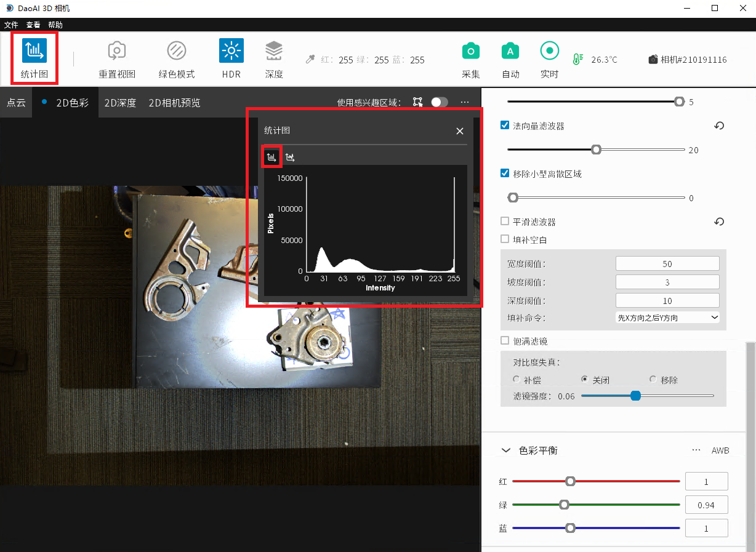Select the second chart icon in histogram panel
Screen dimensions: 756x552
point(290,158)
